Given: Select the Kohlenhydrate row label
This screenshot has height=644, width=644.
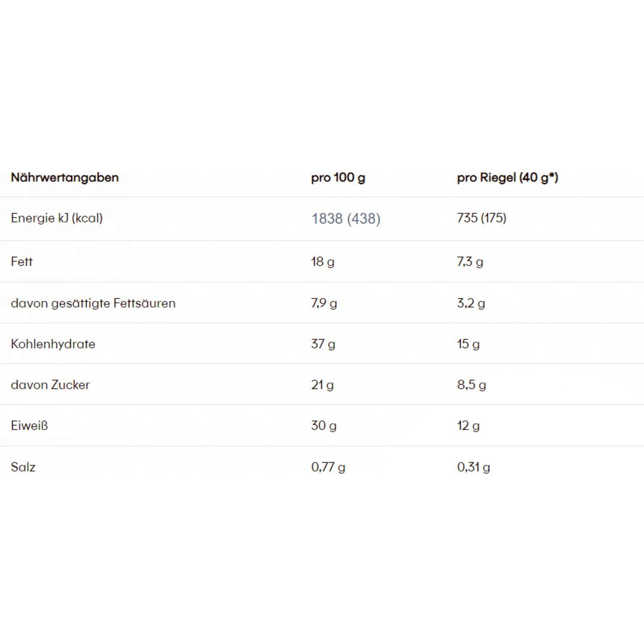Looking at the screenshot, I should 53,344.
